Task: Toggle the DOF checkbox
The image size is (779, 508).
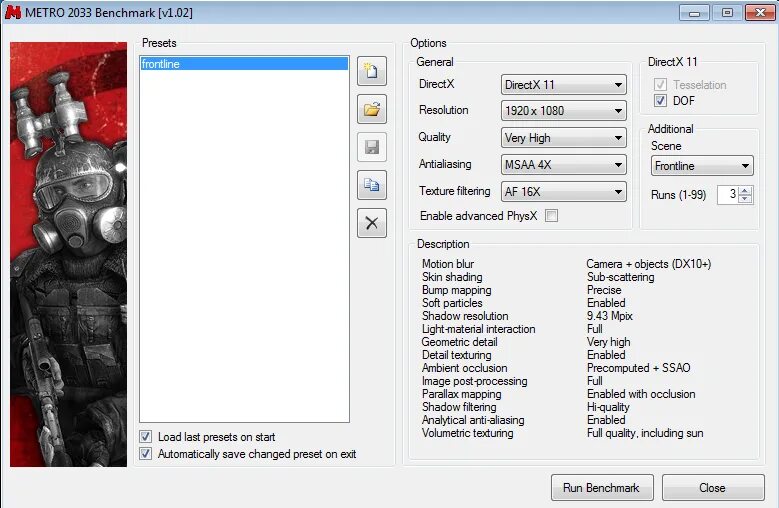Action: pyautogui.click(x=660, y=101)
